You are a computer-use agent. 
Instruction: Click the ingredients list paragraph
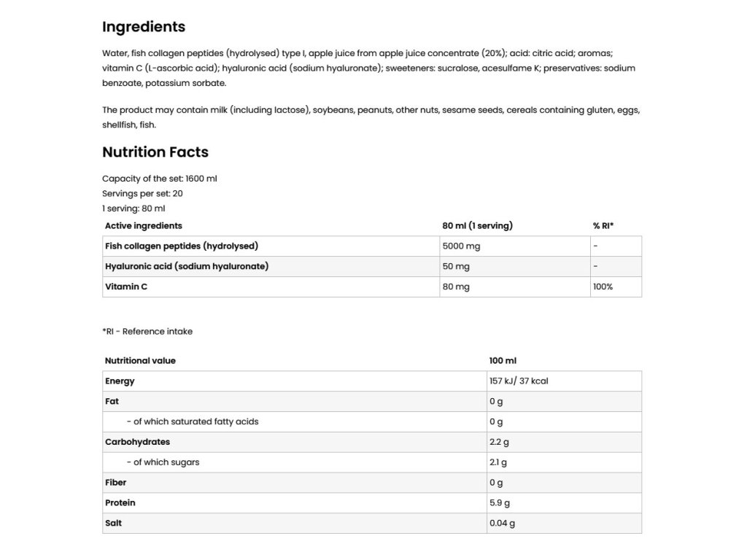click(x=368, y=69)
